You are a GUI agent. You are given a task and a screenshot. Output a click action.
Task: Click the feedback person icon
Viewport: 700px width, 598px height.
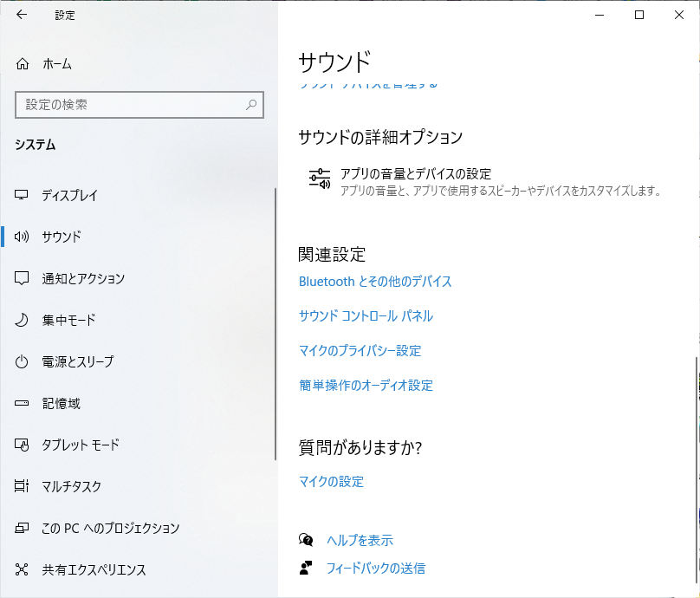click(x=306, y=568)
